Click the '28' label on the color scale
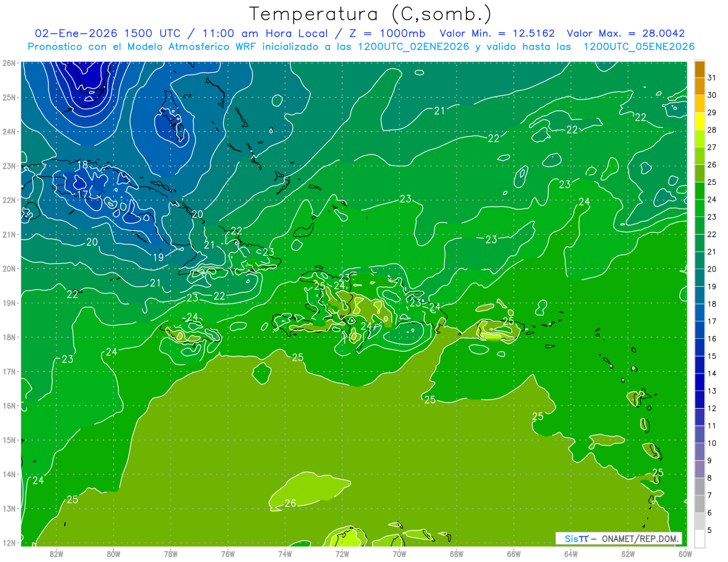This screenshot has height=562, width=728. [x=712, y=130]
